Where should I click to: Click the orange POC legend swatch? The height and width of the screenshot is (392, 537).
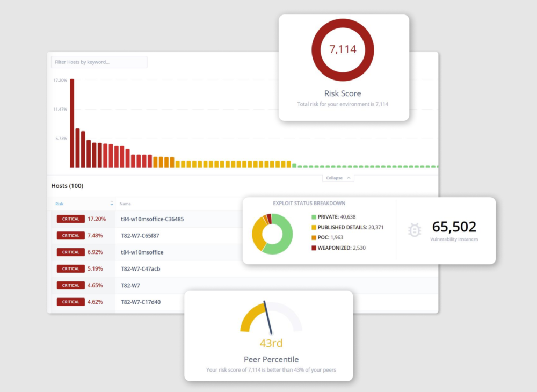314,237
